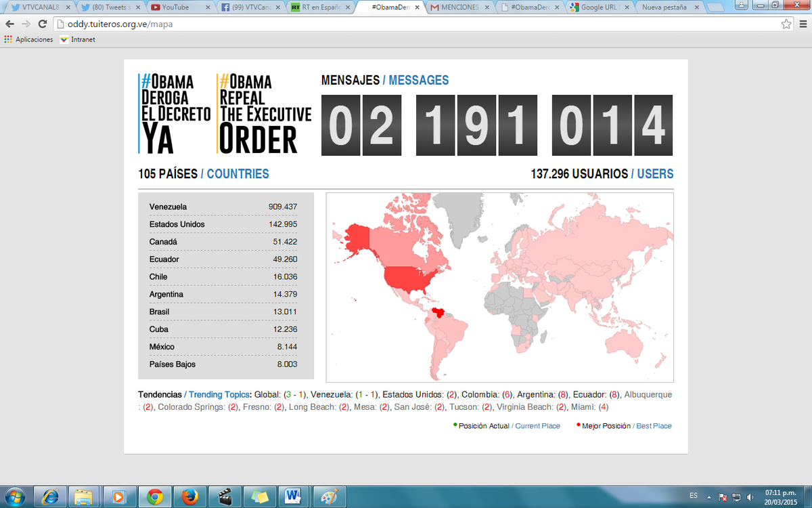Close the Google URL tab
The image size is (812, 508).
[x=626, y=7]
